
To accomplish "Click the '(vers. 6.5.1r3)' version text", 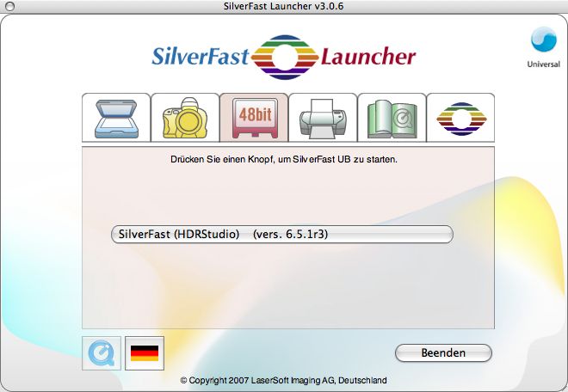I will pos(290,235).
